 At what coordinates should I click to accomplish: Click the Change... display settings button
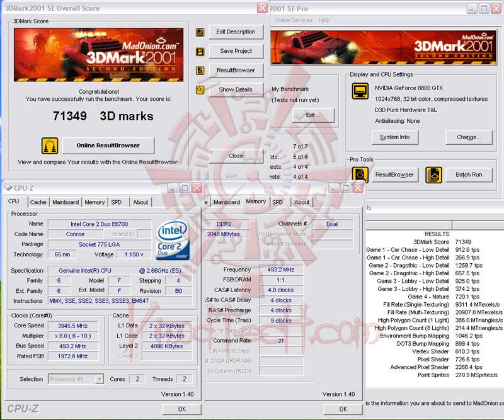[x=469, y=137]
